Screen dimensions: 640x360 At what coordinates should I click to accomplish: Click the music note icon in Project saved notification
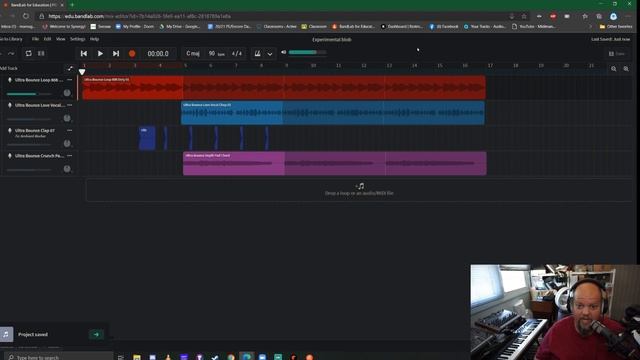pos(6,334)
